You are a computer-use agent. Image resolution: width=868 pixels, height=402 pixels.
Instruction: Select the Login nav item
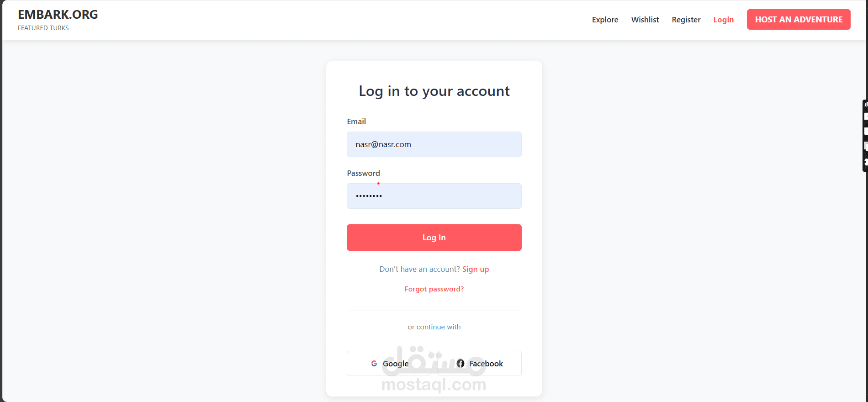723,20
